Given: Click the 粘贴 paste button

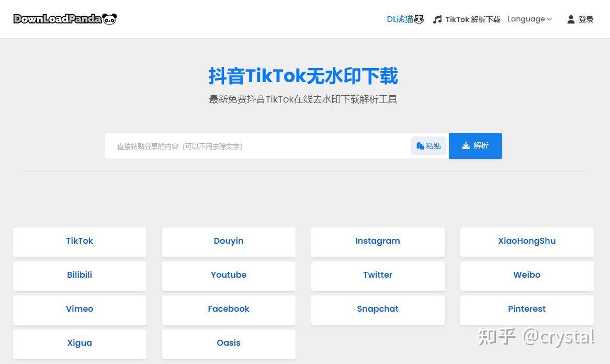Looking at the screenshot, I should (x=428, y=146).
